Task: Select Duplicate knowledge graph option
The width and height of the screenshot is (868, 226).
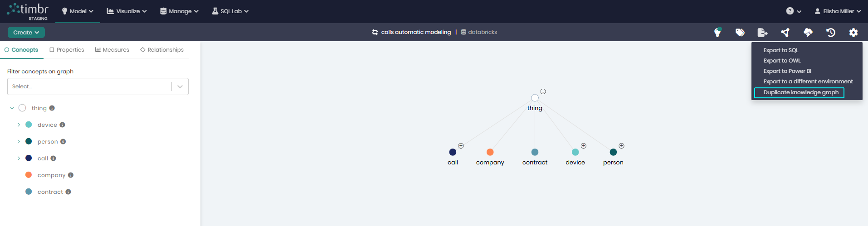Action: click(800, 92)
